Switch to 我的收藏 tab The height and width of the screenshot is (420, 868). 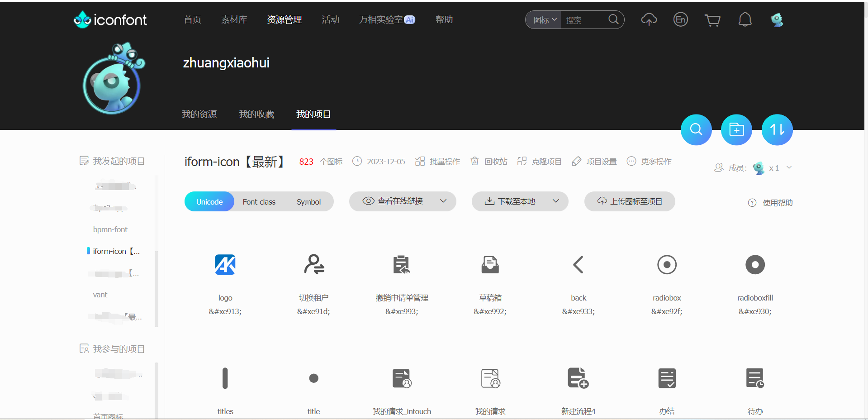click(256, 114)
